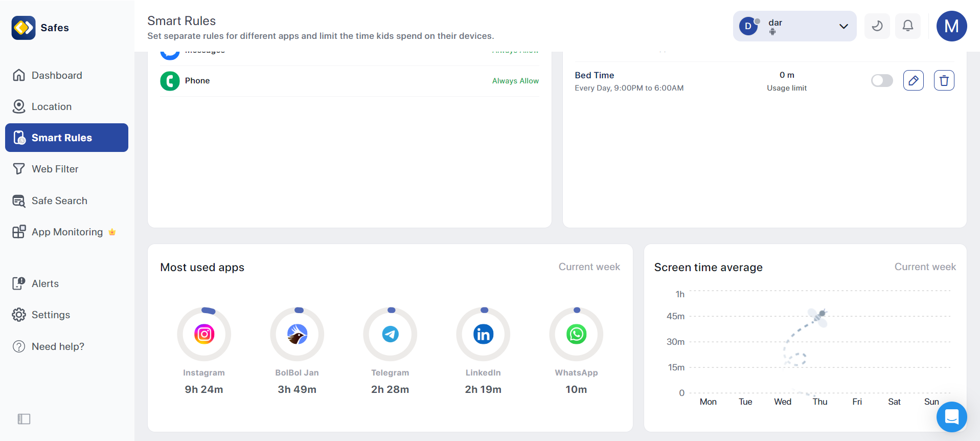Screen dimensions: 980x441
Task: Select Smart Rules menu item
Action: [x=66, y=138]
